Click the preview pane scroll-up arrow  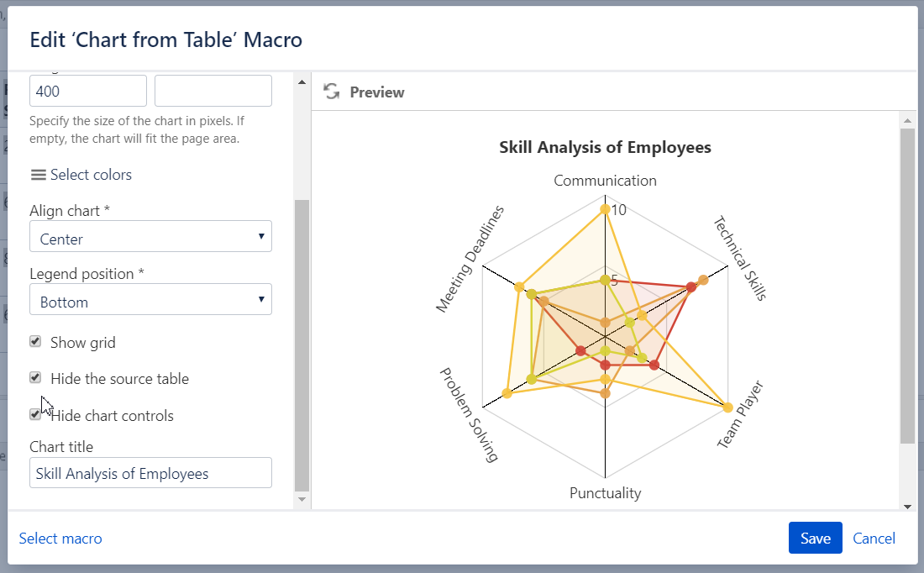[x=907, y=121]
